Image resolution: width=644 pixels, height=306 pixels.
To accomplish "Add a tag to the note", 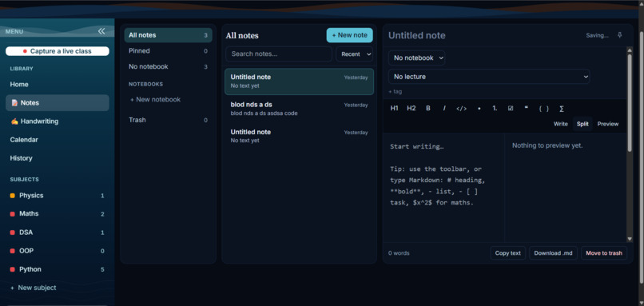I will pyautogui.click(x=395, y=92).
